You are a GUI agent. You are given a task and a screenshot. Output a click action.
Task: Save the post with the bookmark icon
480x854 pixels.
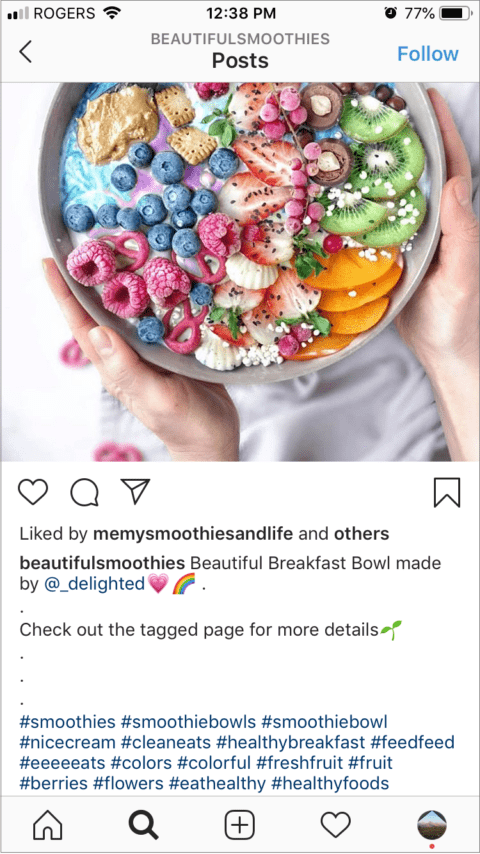point(447,492)
